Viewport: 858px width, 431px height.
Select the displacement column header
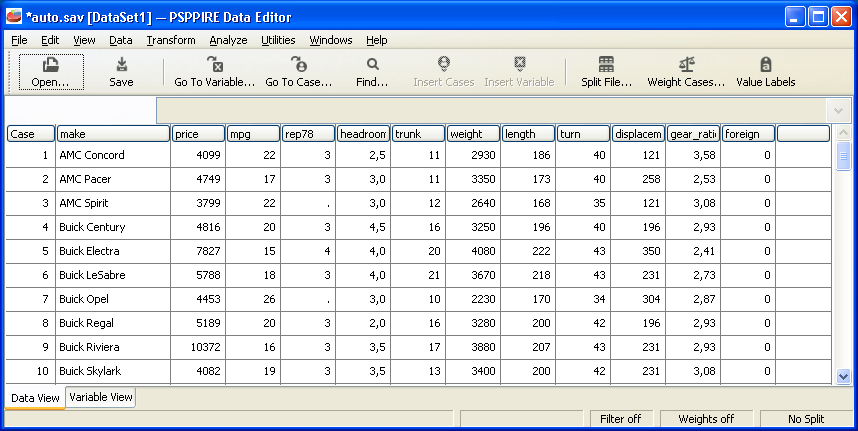[639, 134]
